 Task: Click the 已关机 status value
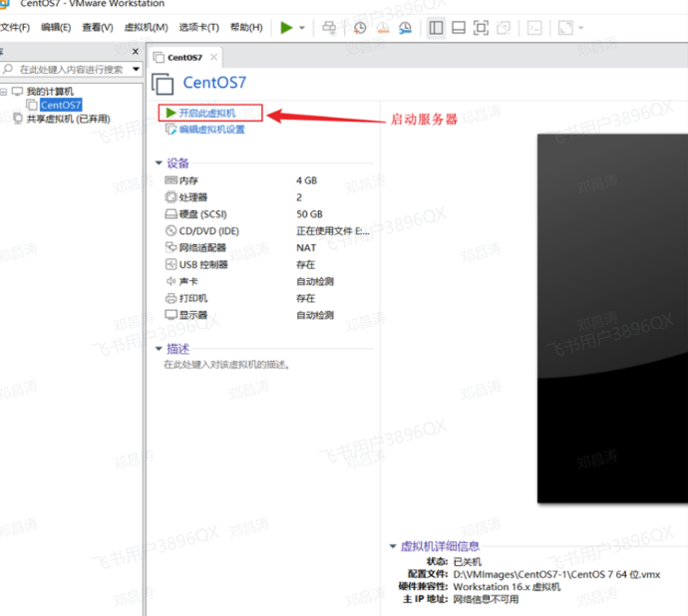point(468,562)
